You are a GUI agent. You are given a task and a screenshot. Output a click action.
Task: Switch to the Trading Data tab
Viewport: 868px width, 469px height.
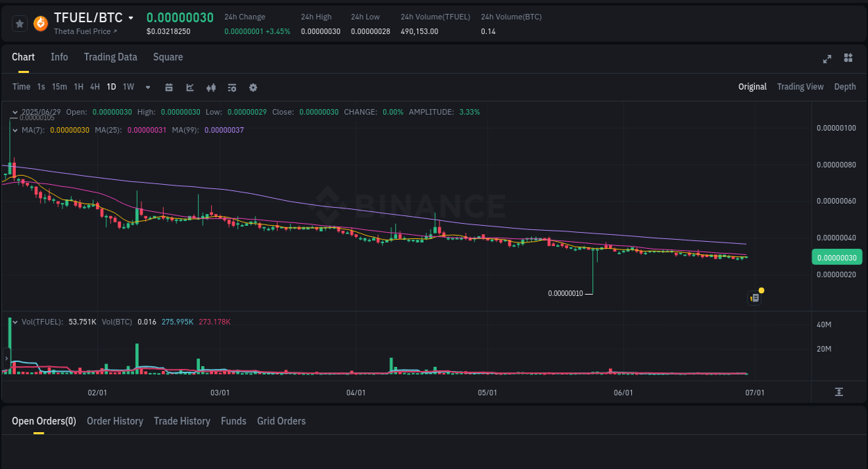coord(110,57)
